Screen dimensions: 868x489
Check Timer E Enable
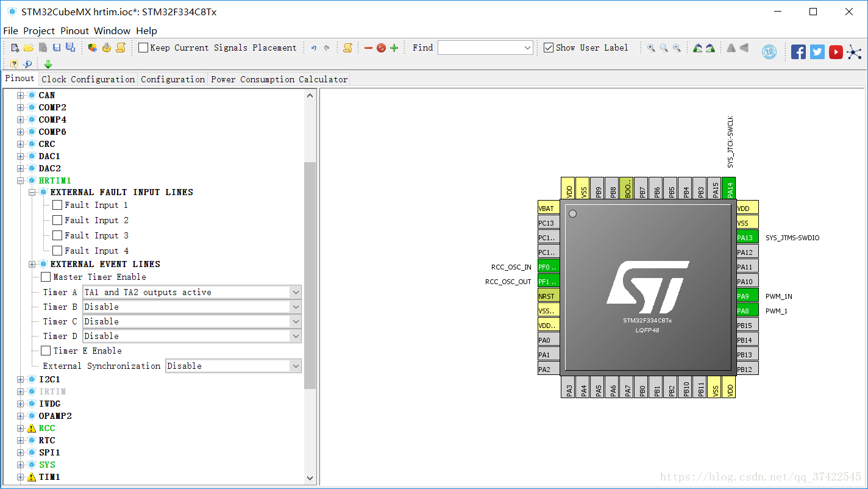point(46,351)
